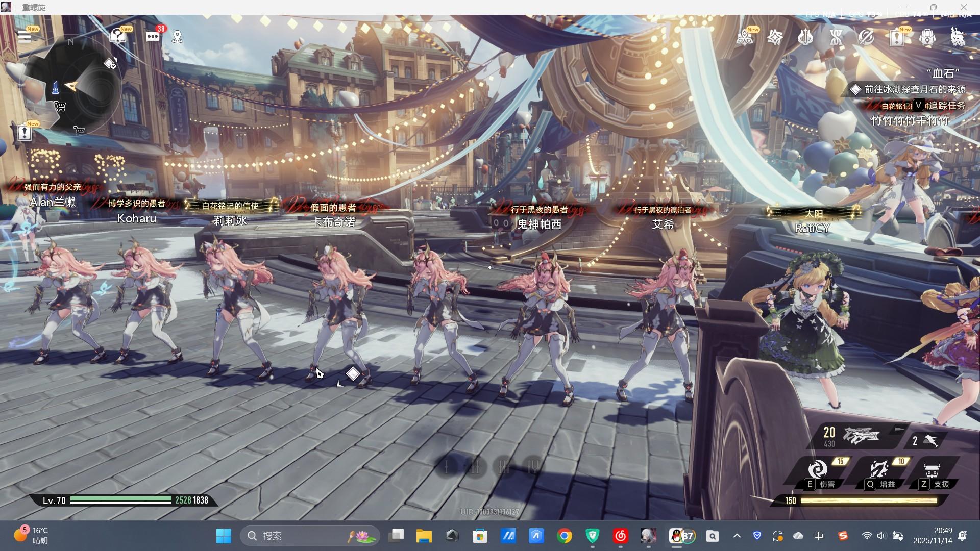Screen dimensions: 980x551
Task: Click the trefoil icon with New badge
Action: 745,38
